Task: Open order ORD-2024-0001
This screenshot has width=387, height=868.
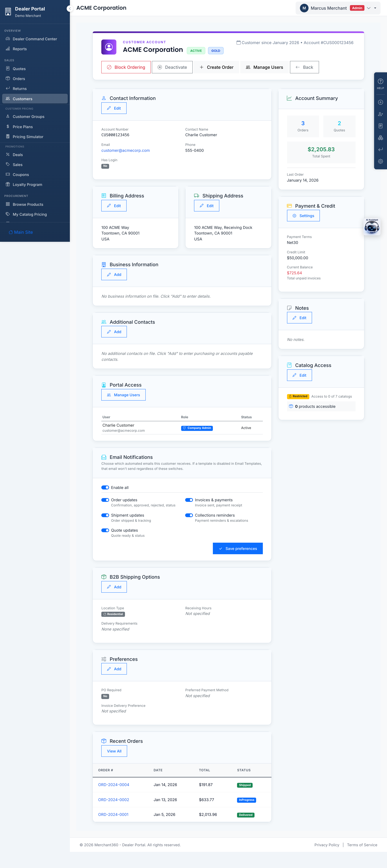Action: click(x=113, y=814)
